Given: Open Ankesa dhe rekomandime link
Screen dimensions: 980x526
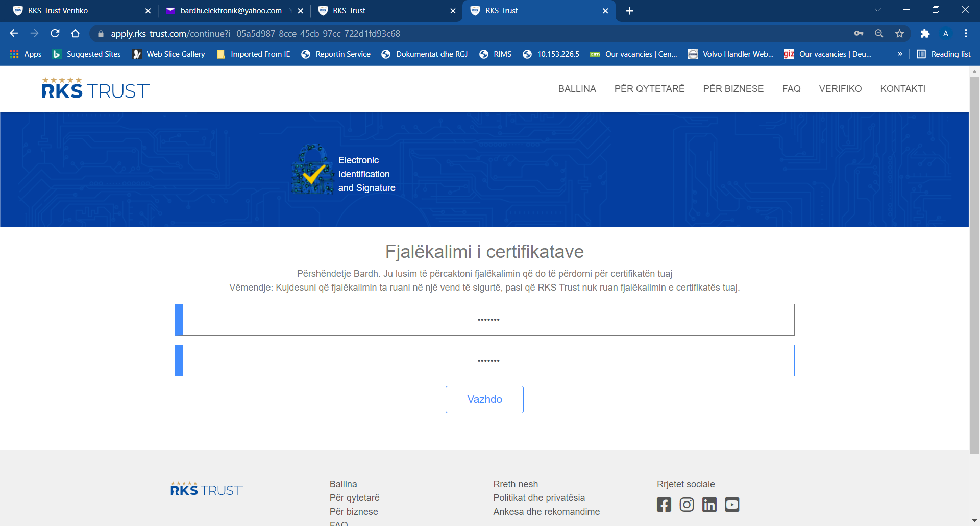Looking at the screenshot, I should [546, 512].
